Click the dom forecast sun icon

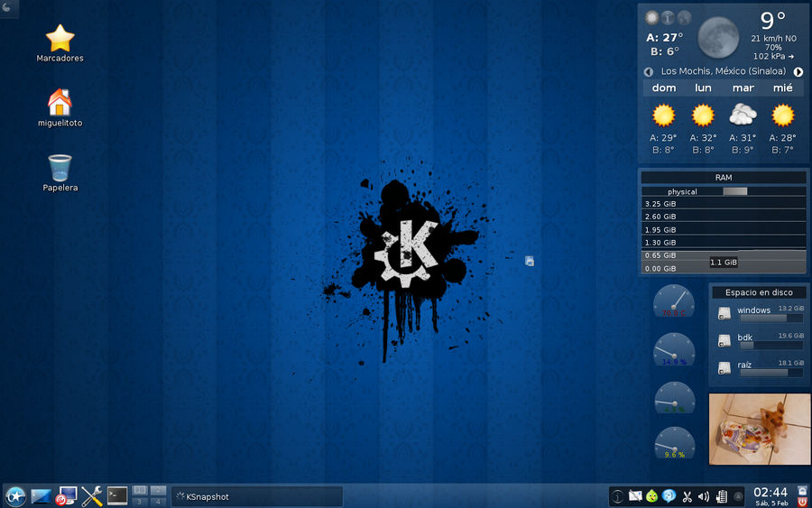[663, 115]
